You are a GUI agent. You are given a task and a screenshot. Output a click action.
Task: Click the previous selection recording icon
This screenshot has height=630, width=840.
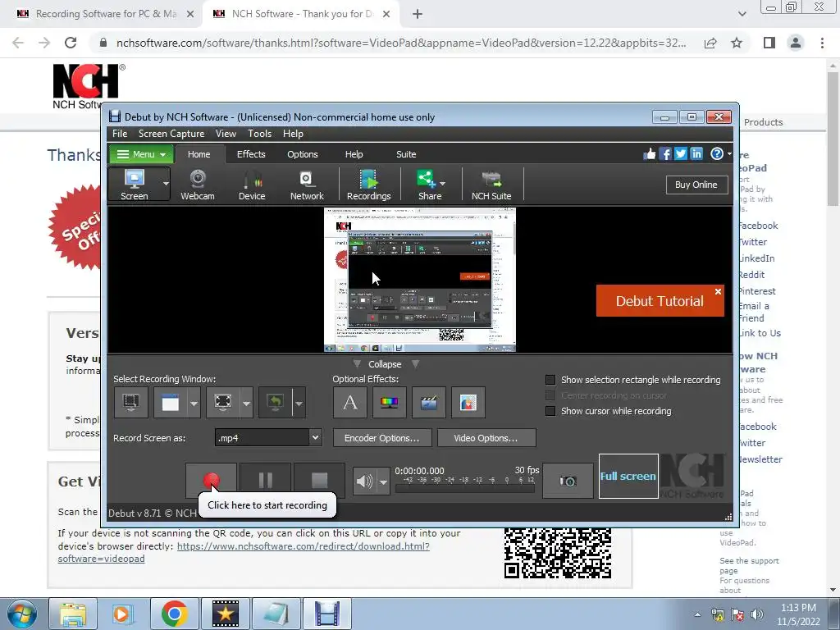pyautogui.click(x=276, y=402)
